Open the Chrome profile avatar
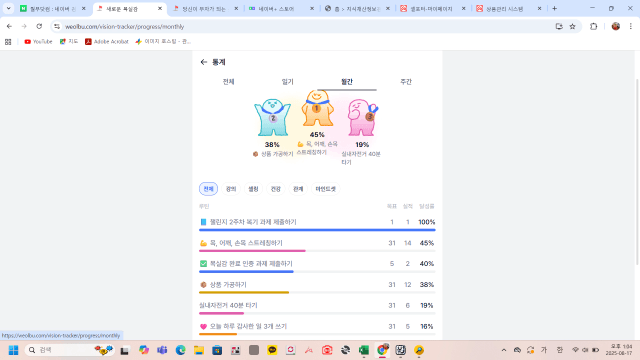Image resolution: width=640 pixels, height=360 pixels. pos(616,27)
